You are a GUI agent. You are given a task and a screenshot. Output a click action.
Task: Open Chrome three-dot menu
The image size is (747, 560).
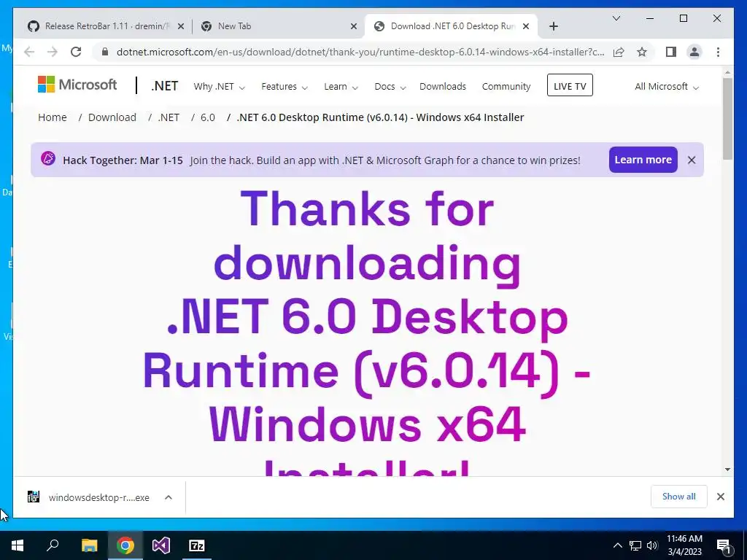click(718, 52)
